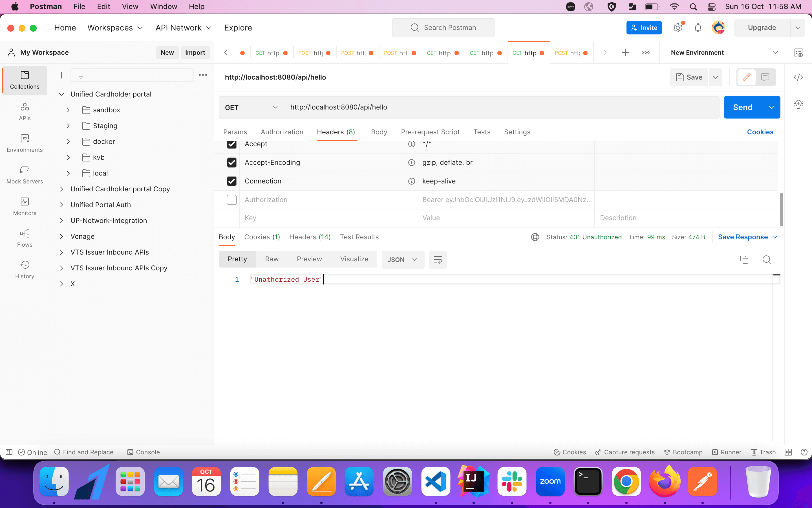This screenshot has height=508, width=812.
Task: Open the Edit menu in menu bar
Action: click(103, 7)
